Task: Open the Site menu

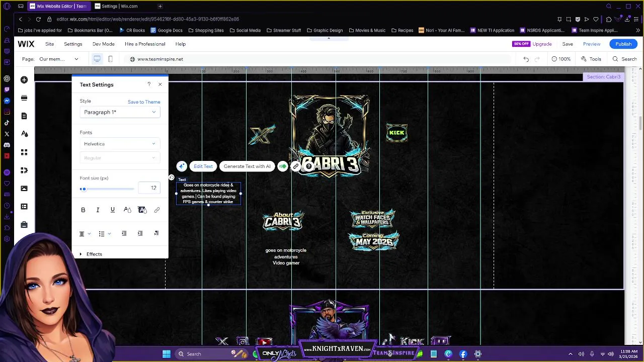Action: click(x=49, y=44)
